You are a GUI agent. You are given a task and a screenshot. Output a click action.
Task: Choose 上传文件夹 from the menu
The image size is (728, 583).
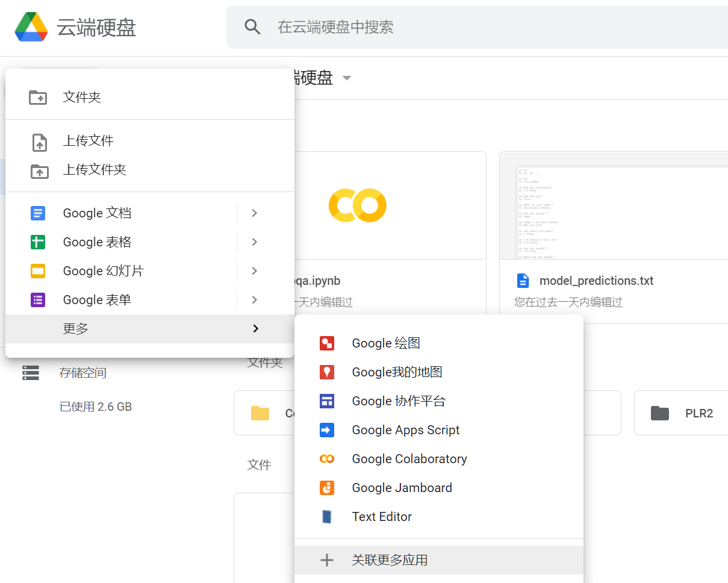pos(150,170)
